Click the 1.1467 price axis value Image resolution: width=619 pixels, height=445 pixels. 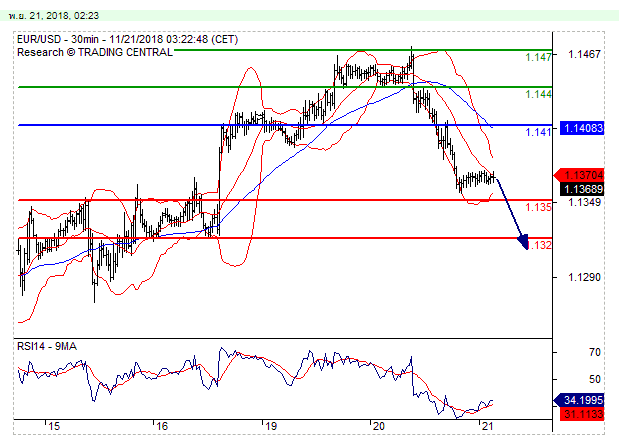click(x=584, y=54)
